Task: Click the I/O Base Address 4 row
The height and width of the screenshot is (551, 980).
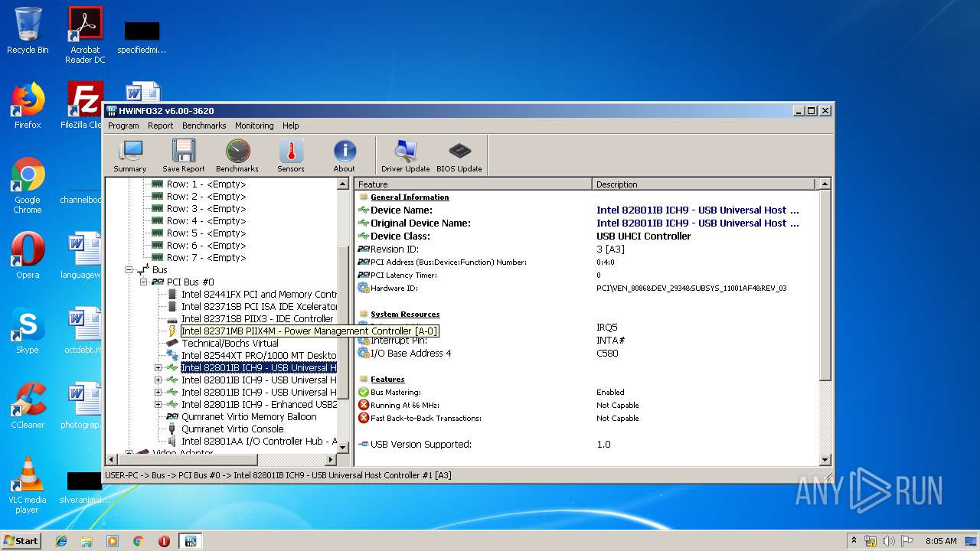Action: 586,354
